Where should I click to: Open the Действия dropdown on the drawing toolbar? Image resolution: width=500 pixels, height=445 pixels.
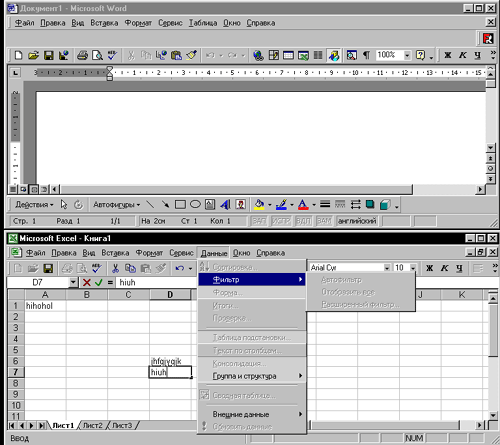pyautogui.click(x=34, y=204)
